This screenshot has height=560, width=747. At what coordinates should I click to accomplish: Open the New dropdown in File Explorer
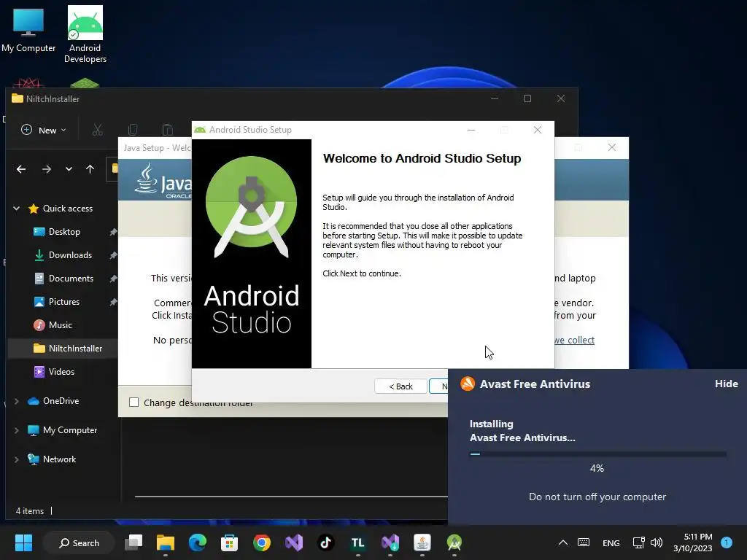click(x=44, y=130)
